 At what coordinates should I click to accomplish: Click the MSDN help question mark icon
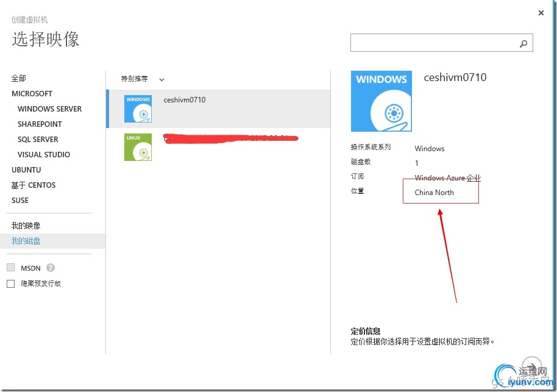click(51, 268)
